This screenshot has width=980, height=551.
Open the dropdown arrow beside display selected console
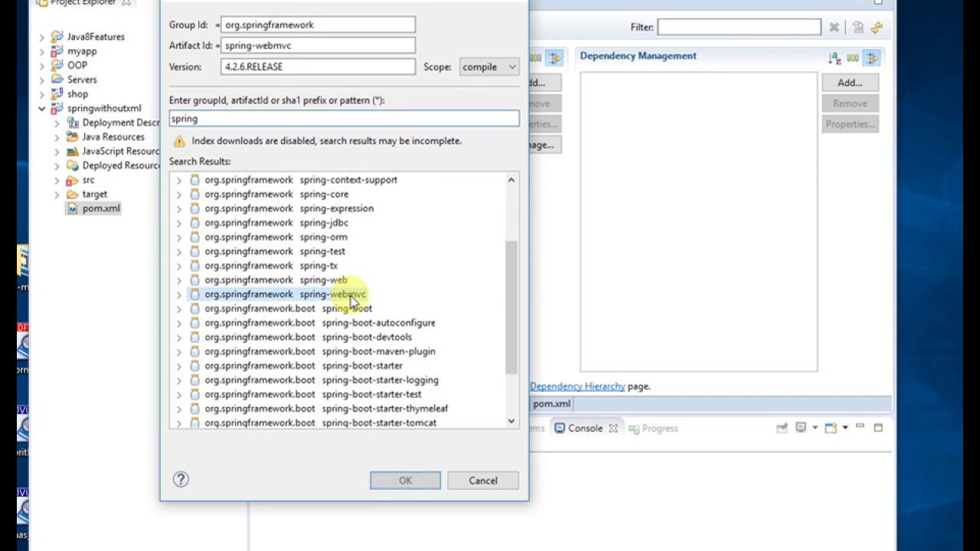(x=815, y=428)
